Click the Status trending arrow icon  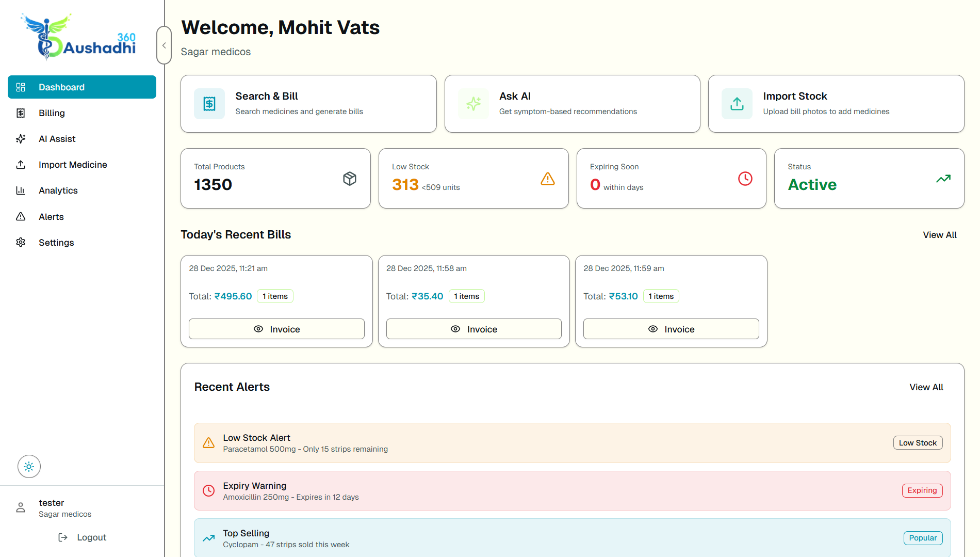click(943, 179)
